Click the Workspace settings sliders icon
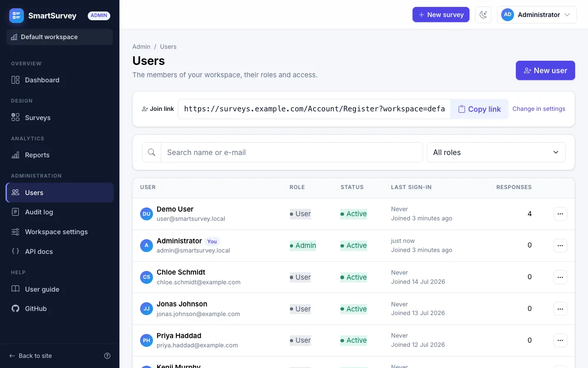This screenshot has width=588, height=368. [16, 232]
